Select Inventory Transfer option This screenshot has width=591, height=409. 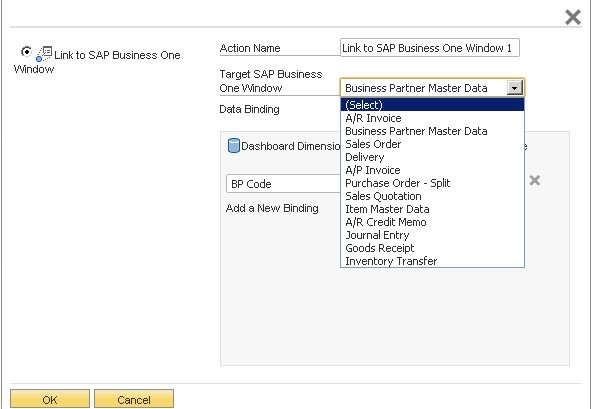click(432, 261)
